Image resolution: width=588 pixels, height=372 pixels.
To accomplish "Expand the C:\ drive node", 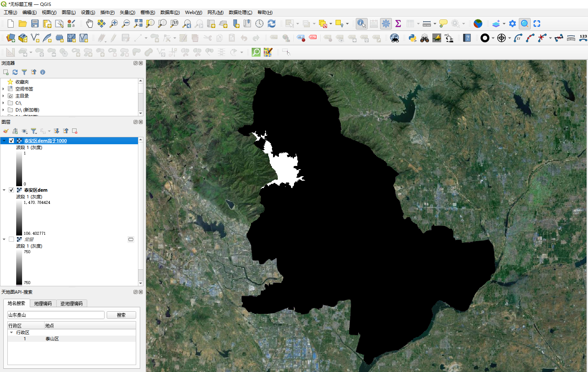I will (3, 103).
